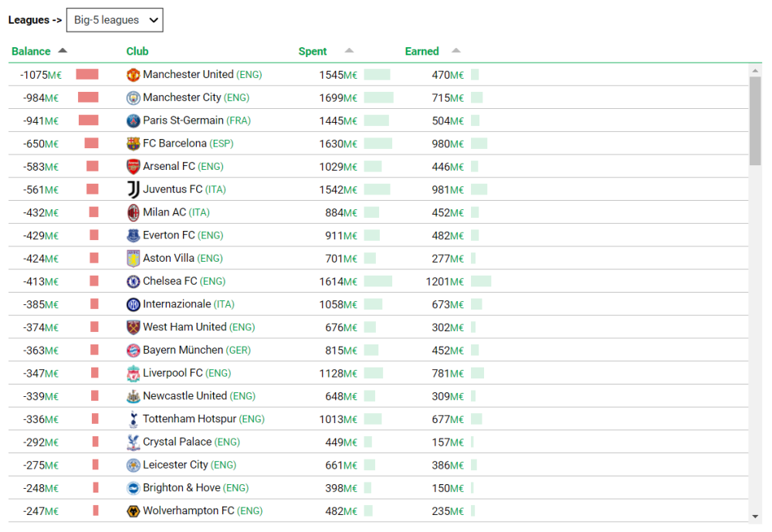Click the -984M€ balance value

pyautogui.click(x=41, y=98)
